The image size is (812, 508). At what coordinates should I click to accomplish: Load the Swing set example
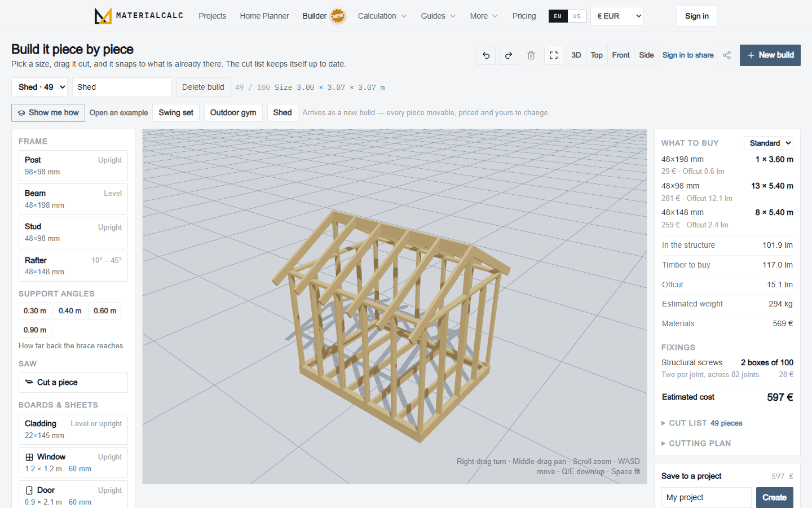click(x=176, y=113)
